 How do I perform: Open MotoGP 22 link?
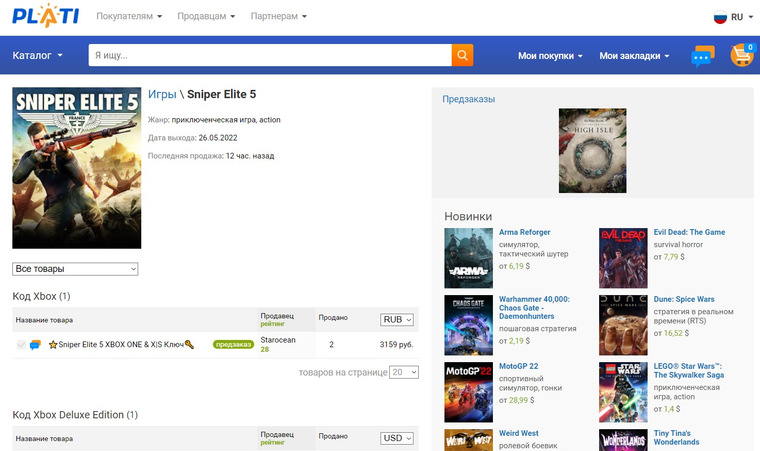point(519,366)
